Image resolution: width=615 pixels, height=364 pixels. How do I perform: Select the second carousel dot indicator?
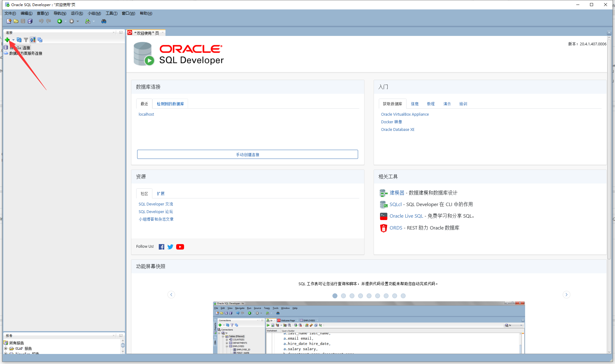(x=343, y=296)
